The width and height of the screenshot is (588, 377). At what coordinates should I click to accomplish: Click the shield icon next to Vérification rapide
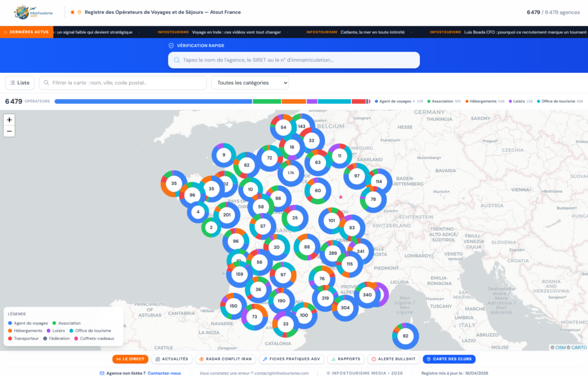coord(171,45)
